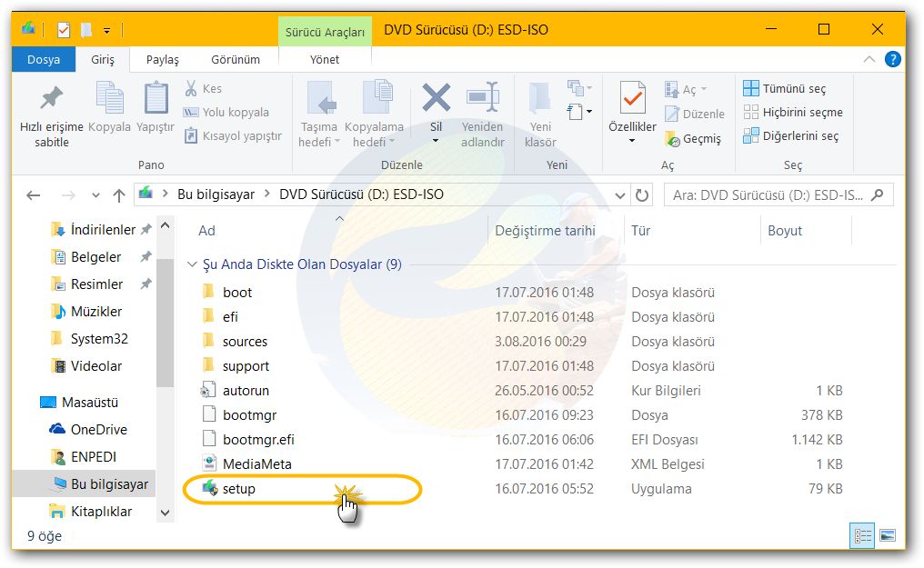Click Diğerlerini seç

tap(790, 136)
